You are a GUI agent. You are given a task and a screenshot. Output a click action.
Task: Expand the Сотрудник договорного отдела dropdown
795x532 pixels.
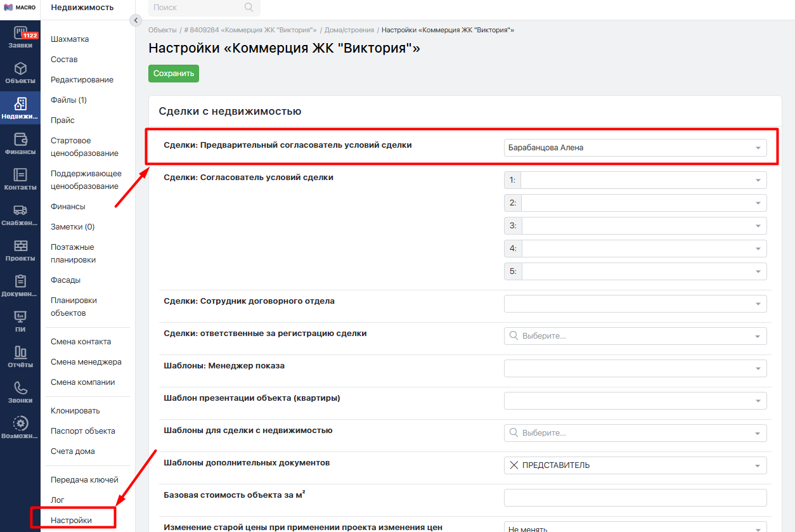point(635,304)
